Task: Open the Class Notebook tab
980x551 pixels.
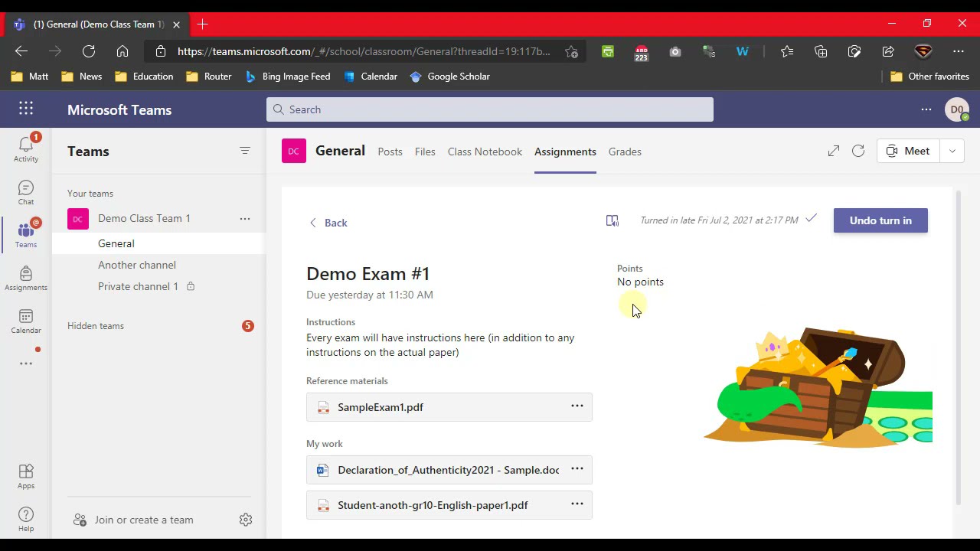Action: 485,152
